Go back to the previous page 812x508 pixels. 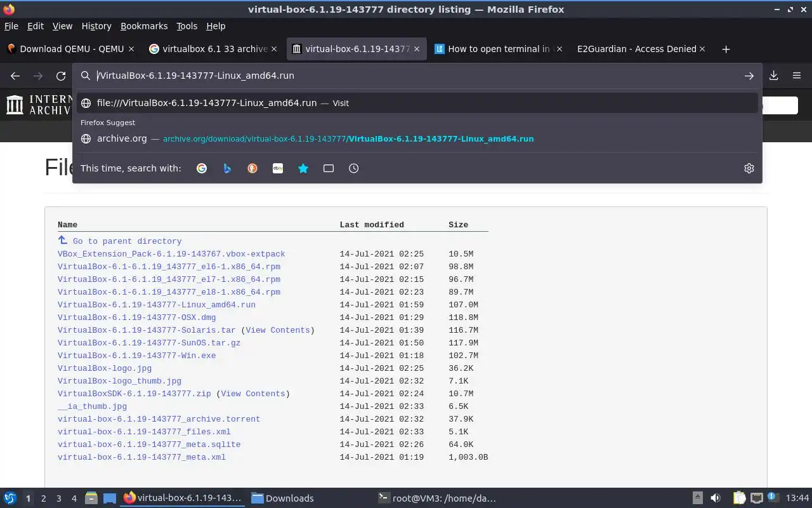(x=15, y=76)
